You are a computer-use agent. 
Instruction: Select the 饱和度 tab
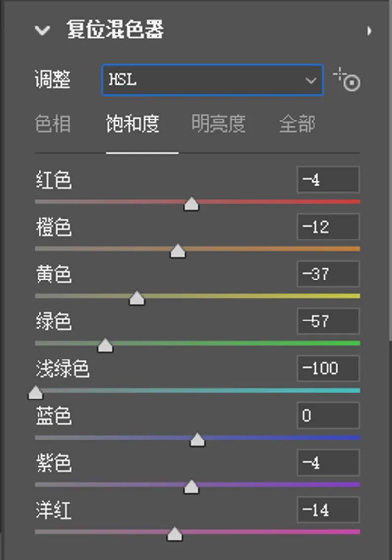click(132, 124)
